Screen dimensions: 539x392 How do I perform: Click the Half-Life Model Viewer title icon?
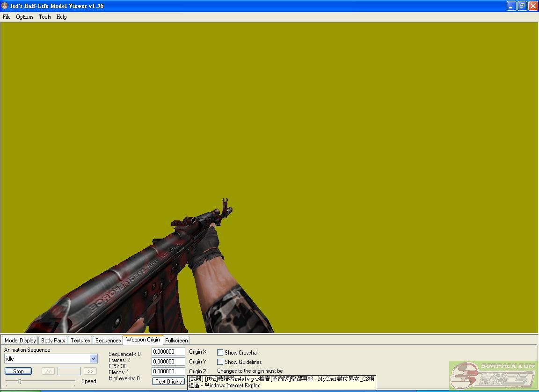pyautogui.click(x=5, y=6)
